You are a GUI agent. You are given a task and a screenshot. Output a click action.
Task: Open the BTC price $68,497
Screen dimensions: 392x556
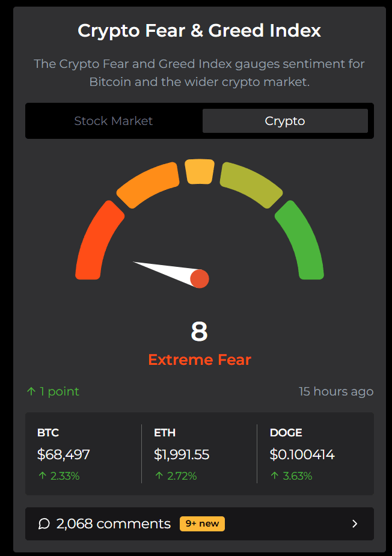coord(64,455)
